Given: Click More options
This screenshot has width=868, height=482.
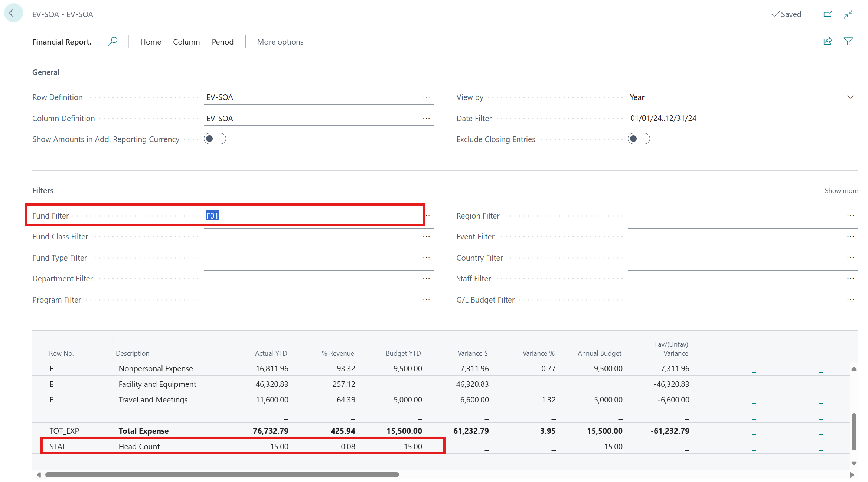Looking at the screenshot, I should (x=280, y=42).
